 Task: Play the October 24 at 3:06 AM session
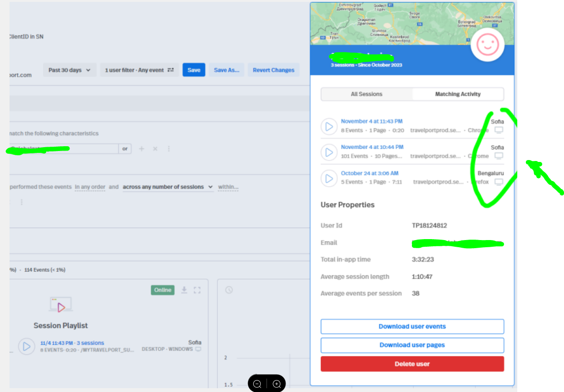click(329, 178)
